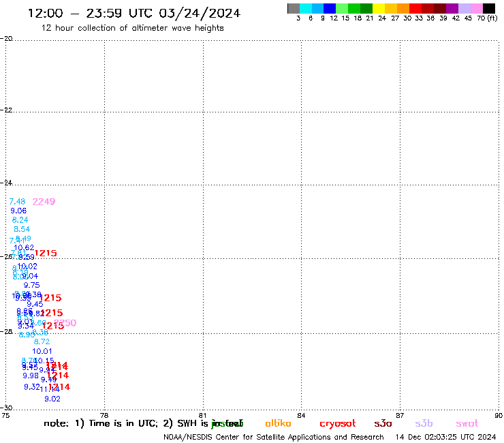Screen dimensions: 504x443
Task: Select the latitude axis label '-22'
Action: [6, 110]
